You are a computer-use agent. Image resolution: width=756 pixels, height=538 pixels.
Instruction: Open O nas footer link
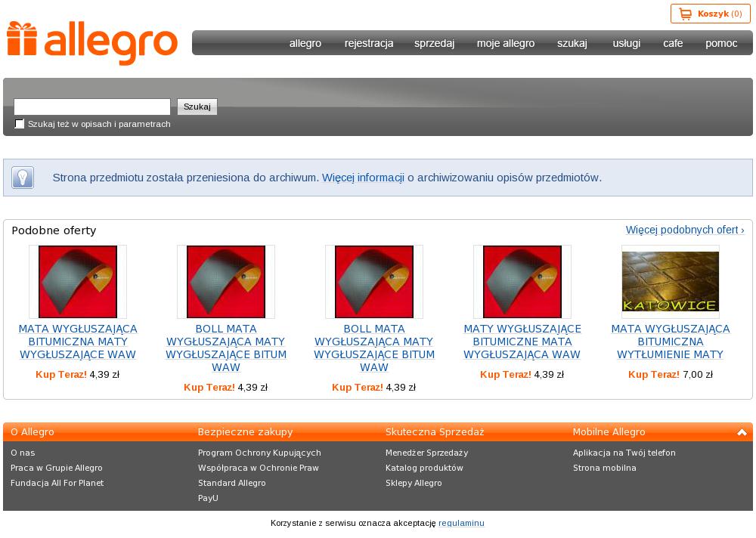[x=23, y=453]
